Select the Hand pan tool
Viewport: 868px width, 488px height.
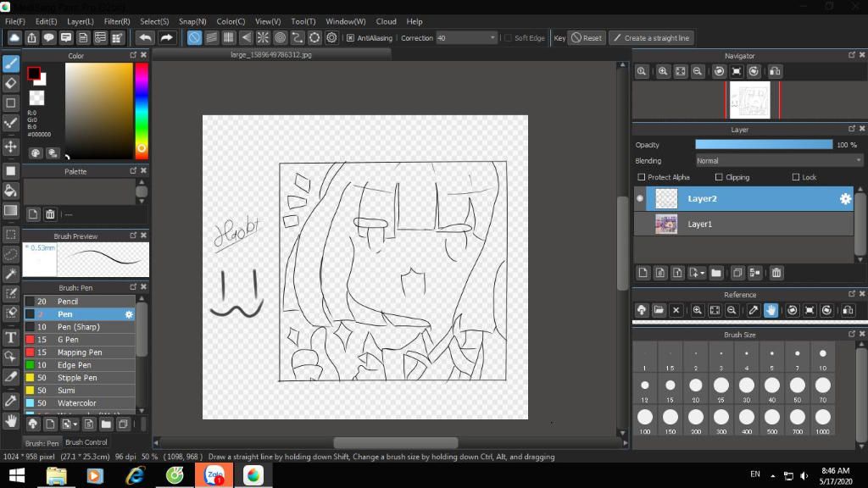pos(10,421)
